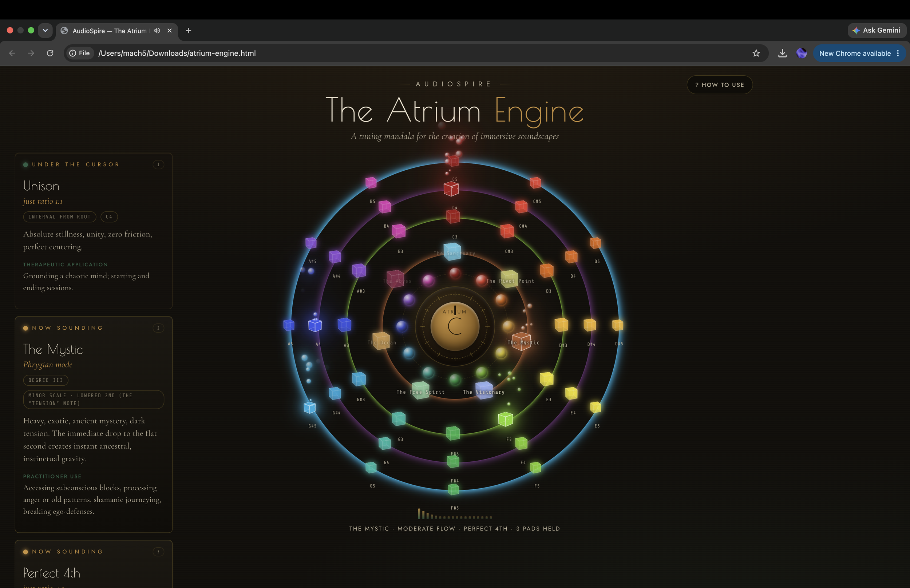Viewport: 910px width, 588px height.
Task: Tap the C3 pad cube
Action: pos(453,216)
